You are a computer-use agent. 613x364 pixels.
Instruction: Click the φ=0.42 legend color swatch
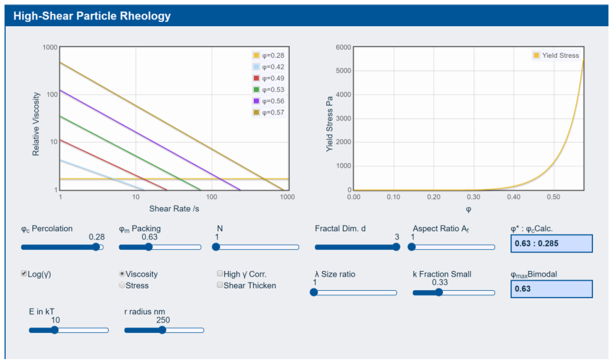[x=256, y=67]
